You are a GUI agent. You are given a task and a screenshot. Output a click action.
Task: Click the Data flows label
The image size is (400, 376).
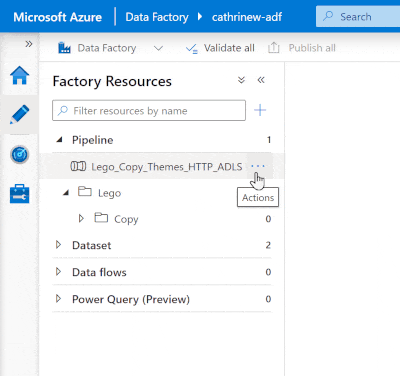tap(99, 272)
